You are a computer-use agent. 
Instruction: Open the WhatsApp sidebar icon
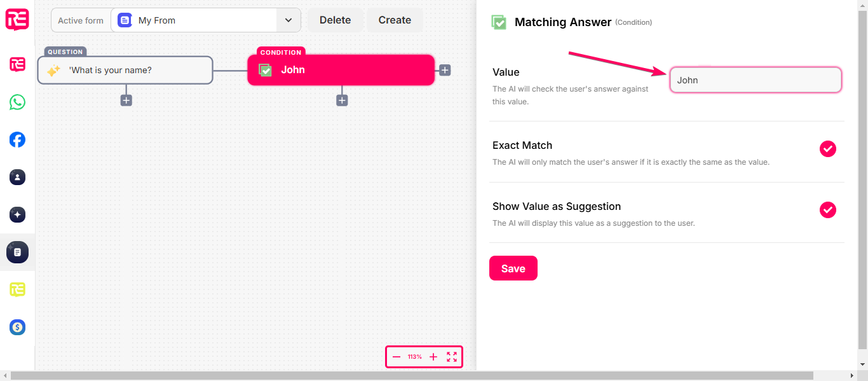coord(17,102)
